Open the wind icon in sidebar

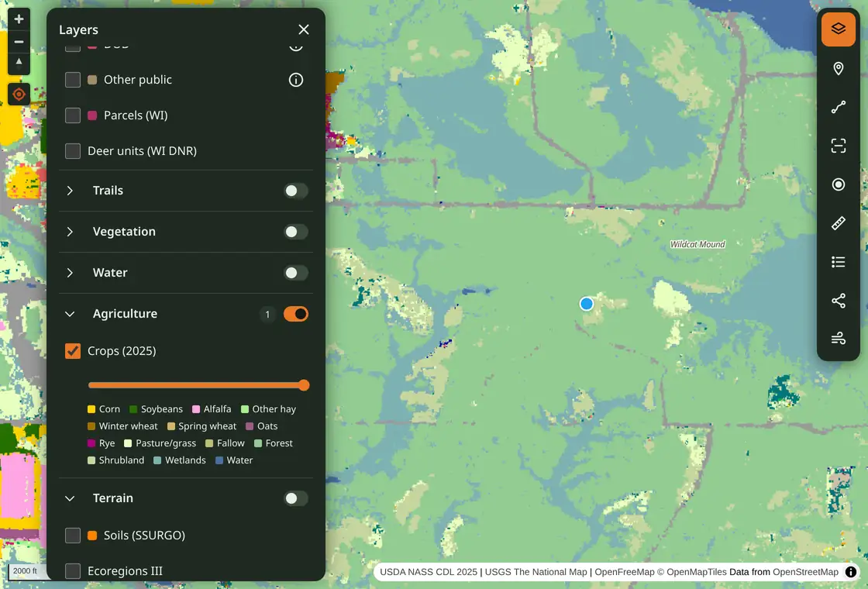click(x=838, y=338)
